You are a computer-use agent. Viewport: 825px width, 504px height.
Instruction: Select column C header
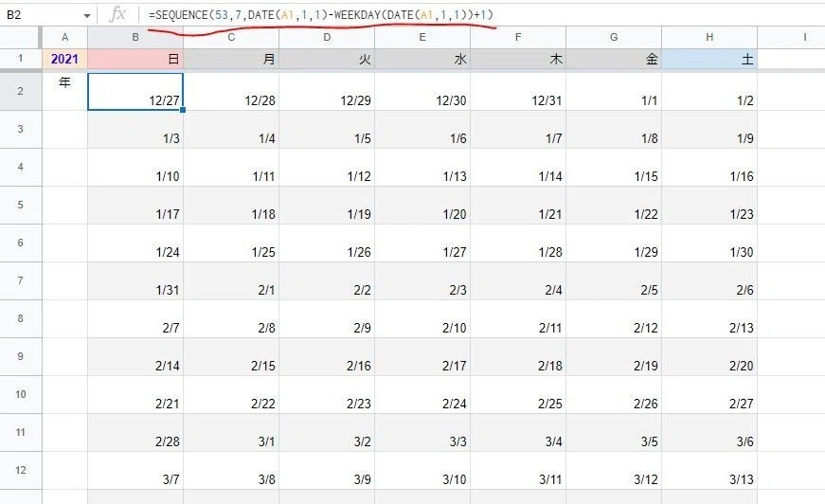coord(231,37)
